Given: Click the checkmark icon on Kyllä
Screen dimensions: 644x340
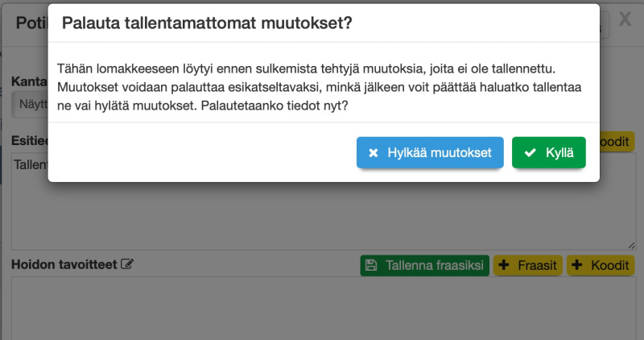Looking at the screenshot, I should coord(530,153).
